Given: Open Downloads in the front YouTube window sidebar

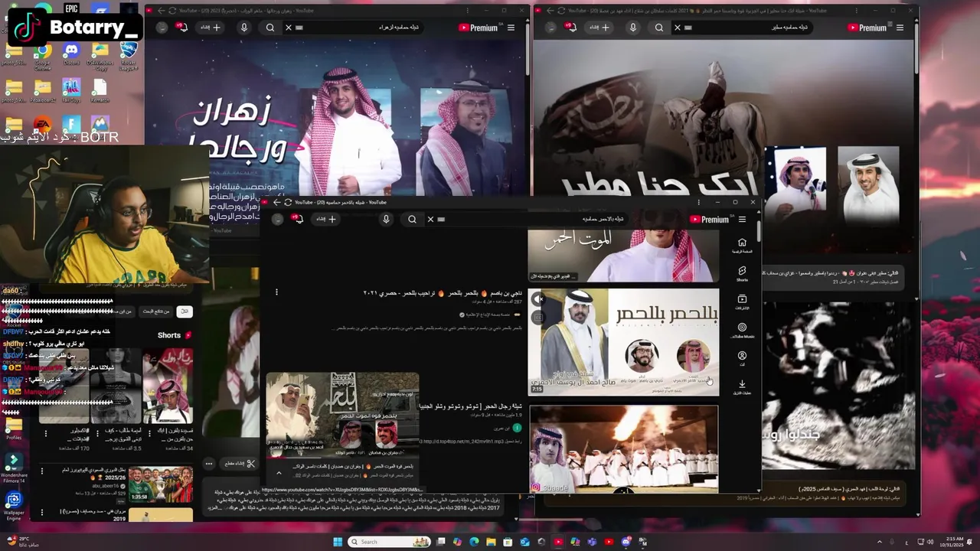Looking at the screenshot, I should click(x=741, y=386).
